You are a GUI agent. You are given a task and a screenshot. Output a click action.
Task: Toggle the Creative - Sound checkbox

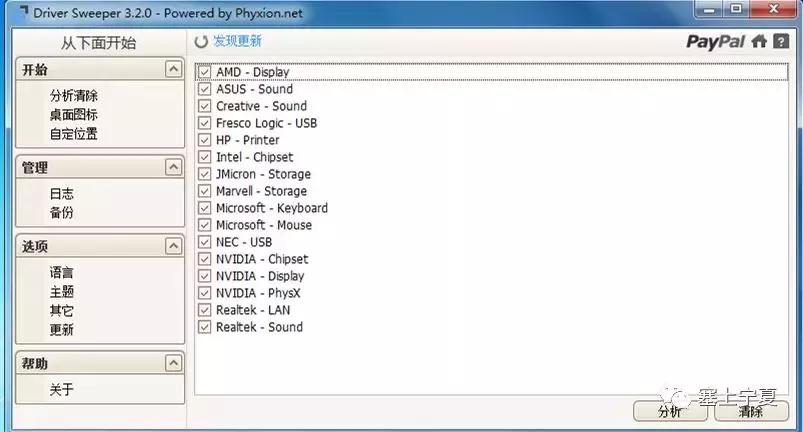pyautogui.click(x=204, y=106)
